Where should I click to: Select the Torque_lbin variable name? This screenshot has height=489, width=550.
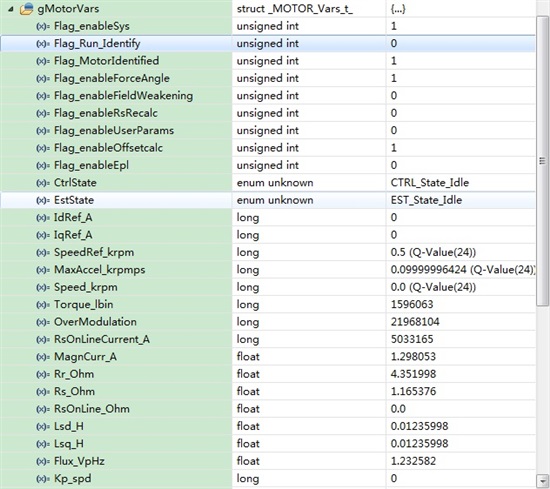[83, 304]
